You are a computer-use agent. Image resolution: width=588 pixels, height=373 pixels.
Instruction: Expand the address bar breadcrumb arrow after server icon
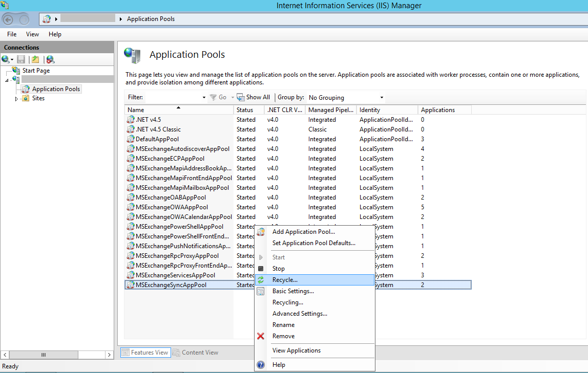click(56, 19)
